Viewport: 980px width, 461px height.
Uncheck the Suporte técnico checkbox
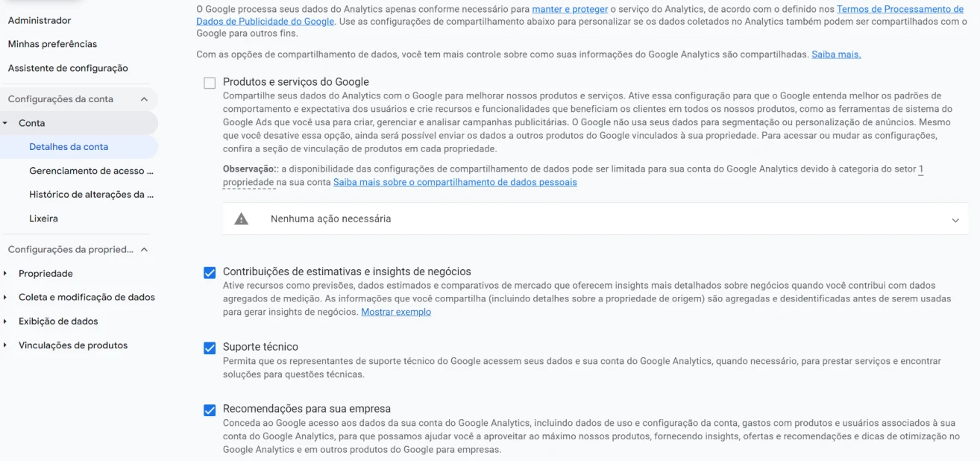[210, 348]
